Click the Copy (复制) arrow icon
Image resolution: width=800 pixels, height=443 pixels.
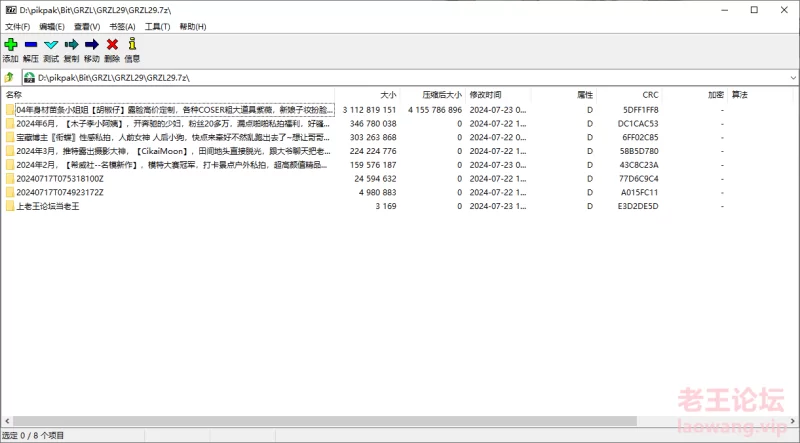coord(71,44)
